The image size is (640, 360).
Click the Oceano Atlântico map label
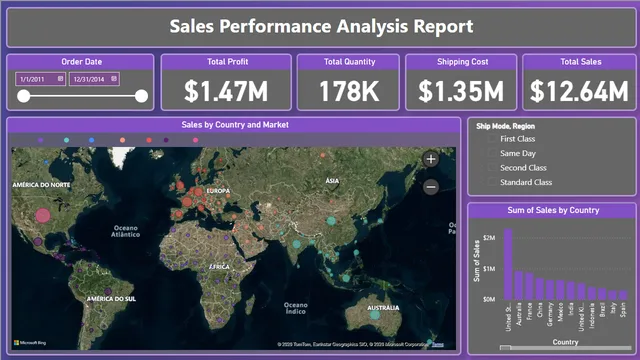pos(126,231)
